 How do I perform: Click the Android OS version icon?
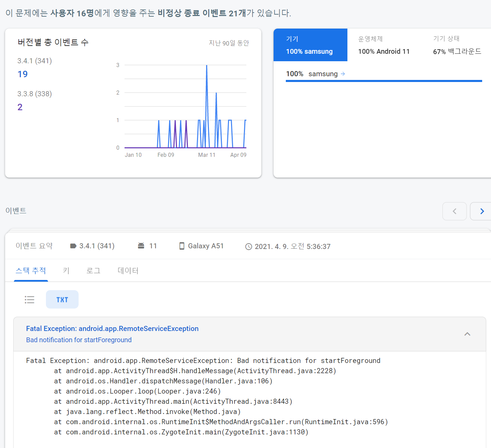(x=141, y=246)
